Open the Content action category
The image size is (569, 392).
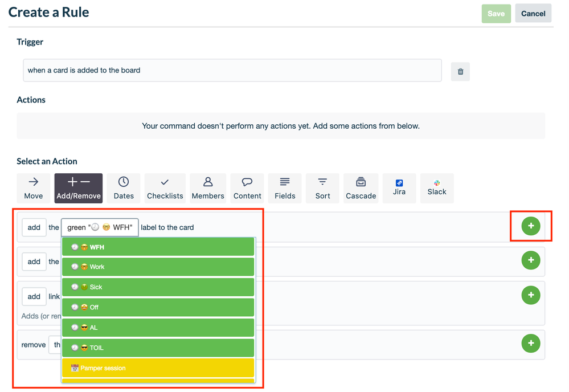tap(247, 188)
